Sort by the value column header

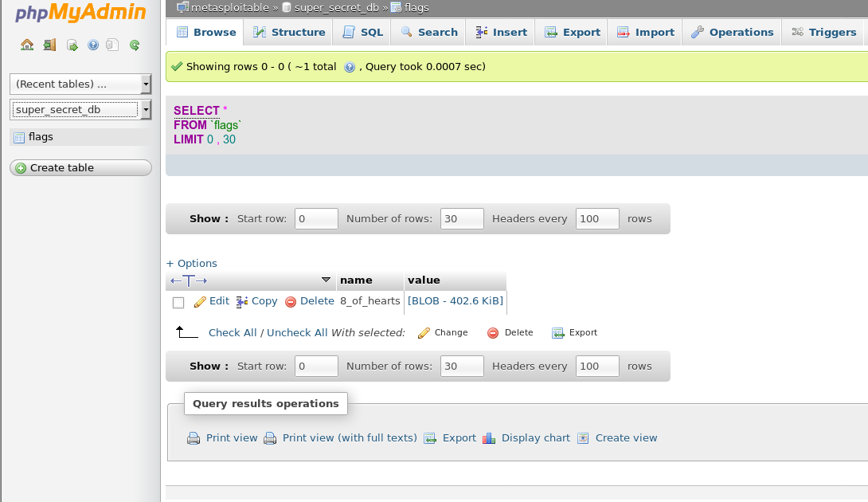coord(424,280)
